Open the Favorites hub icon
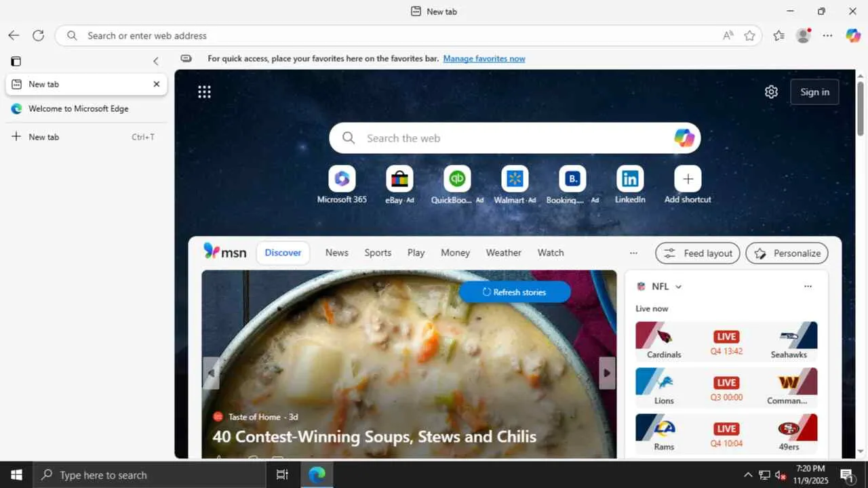 [x=778, y=35]
